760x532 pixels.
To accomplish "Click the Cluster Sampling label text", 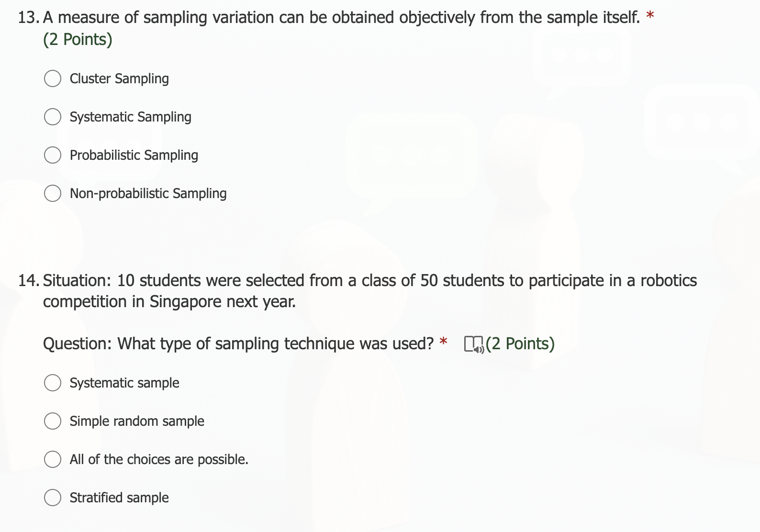I will pyautogui.click(x=119, y=78).
